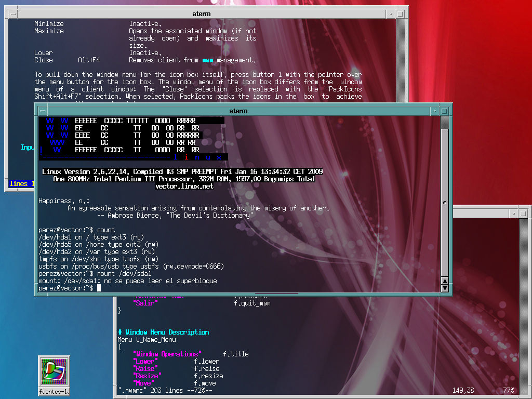Click the "77%" indicator in editor status
This screenshot has height=399, width=532.
coord(509,391)
